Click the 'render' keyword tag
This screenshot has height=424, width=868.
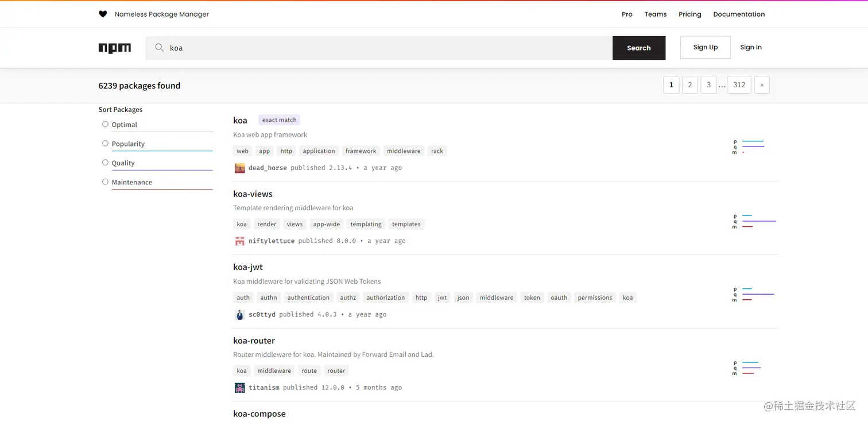pyautogui.click(x=267, y=224)
